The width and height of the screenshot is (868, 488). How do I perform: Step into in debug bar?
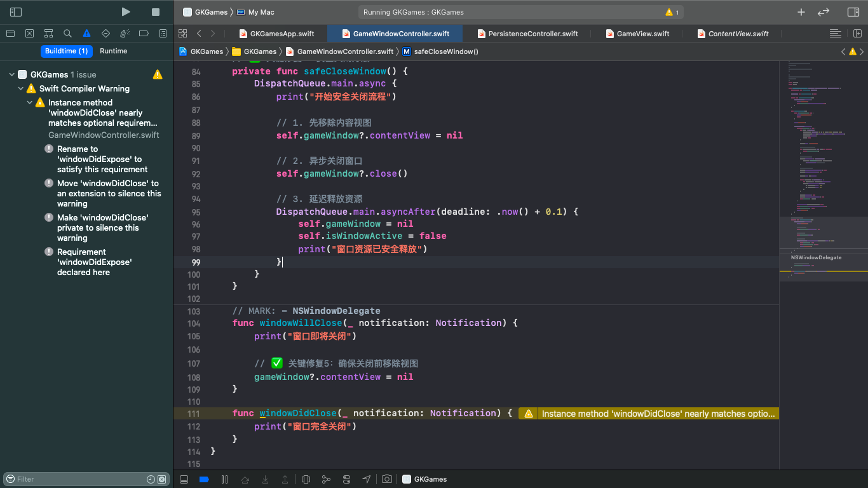pos(265,479)
